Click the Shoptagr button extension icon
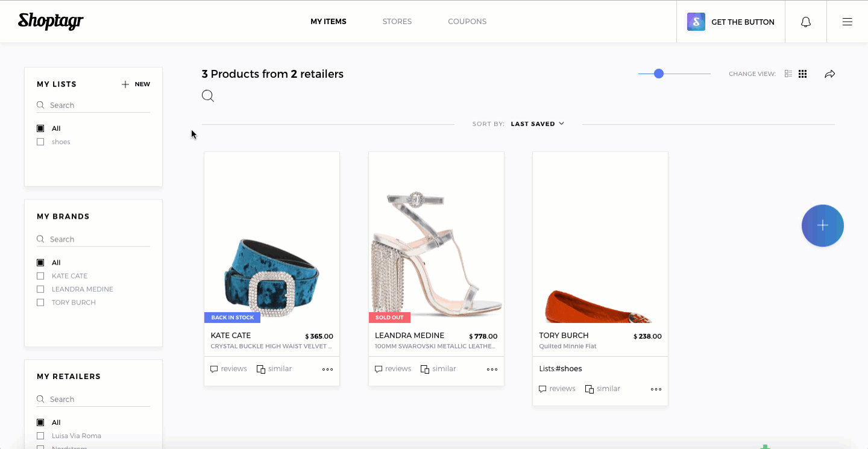The width and height of the screenshot is (868, 449). click(696, 22)
